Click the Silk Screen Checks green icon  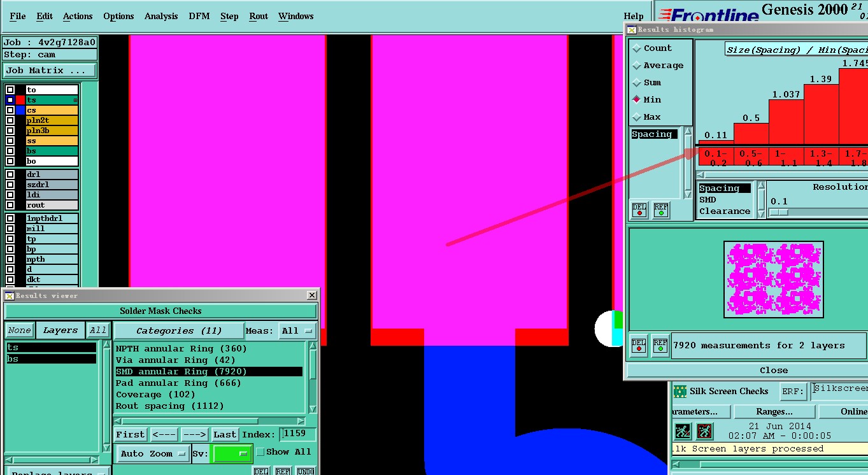pyautogui.click(x=680, y=391)
